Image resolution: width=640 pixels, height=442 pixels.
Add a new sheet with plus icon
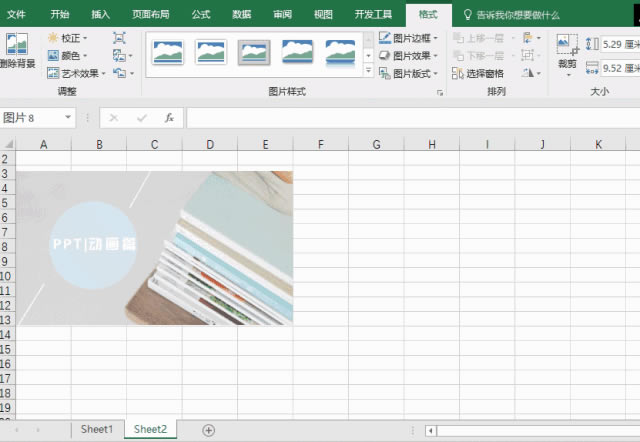point(209,429)
